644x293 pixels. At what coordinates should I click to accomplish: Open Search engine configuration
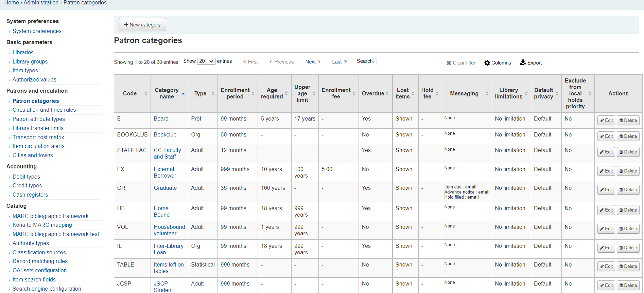pyautogui.click(x=47, y=289)
